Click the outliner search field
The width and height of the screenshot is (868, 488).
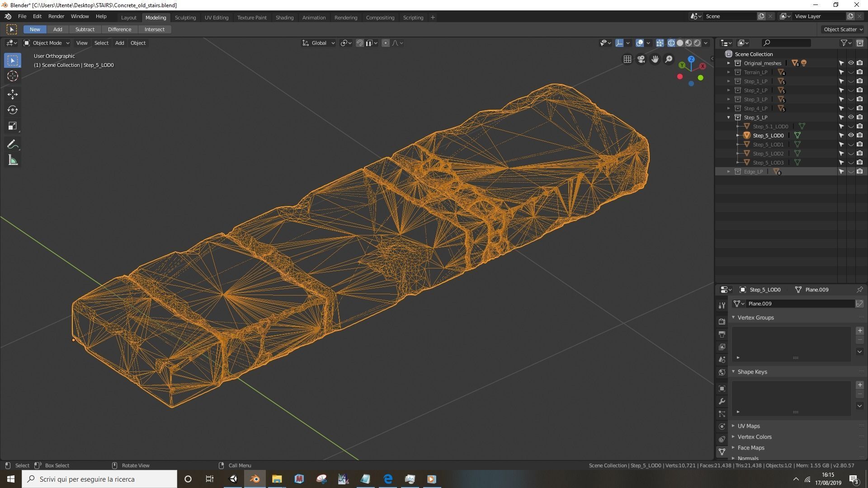[787, 43]
